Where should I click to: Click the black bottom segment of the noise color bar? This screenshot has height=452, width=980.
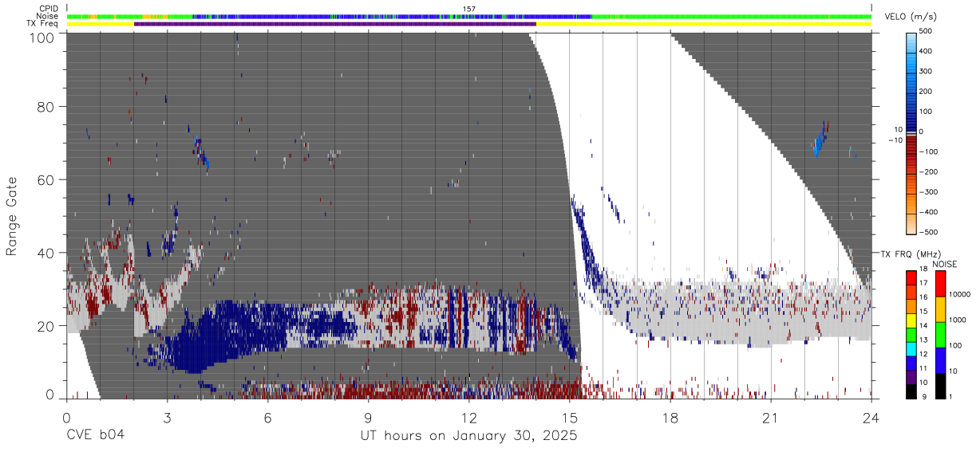[939, 385]
